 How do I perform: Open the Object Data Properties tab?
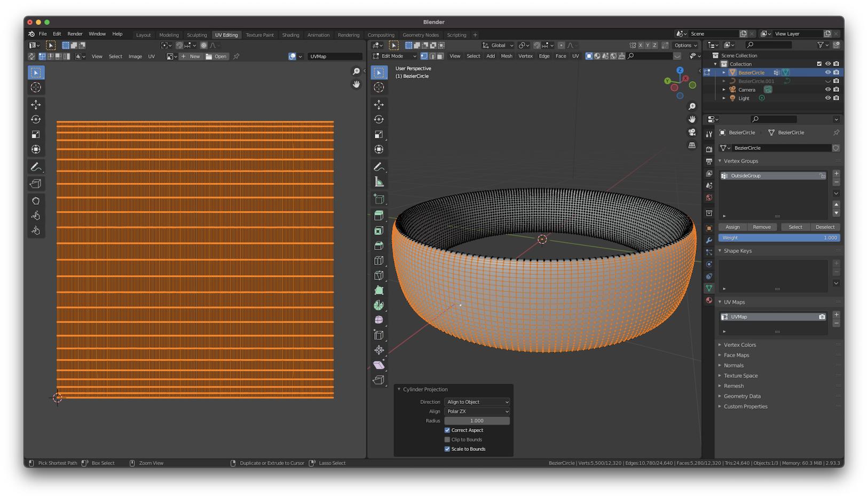709,288
